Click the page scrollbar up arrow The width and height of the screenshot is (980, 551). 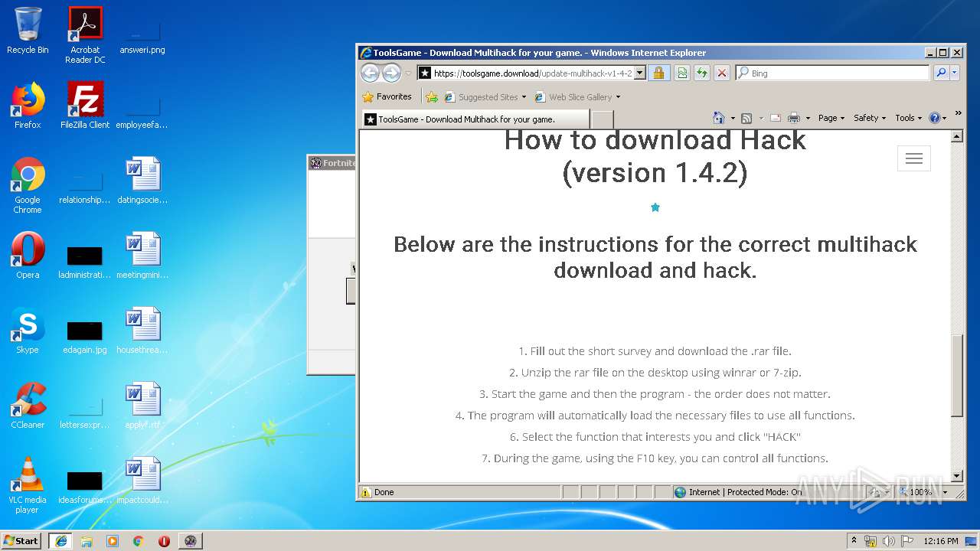956,136
